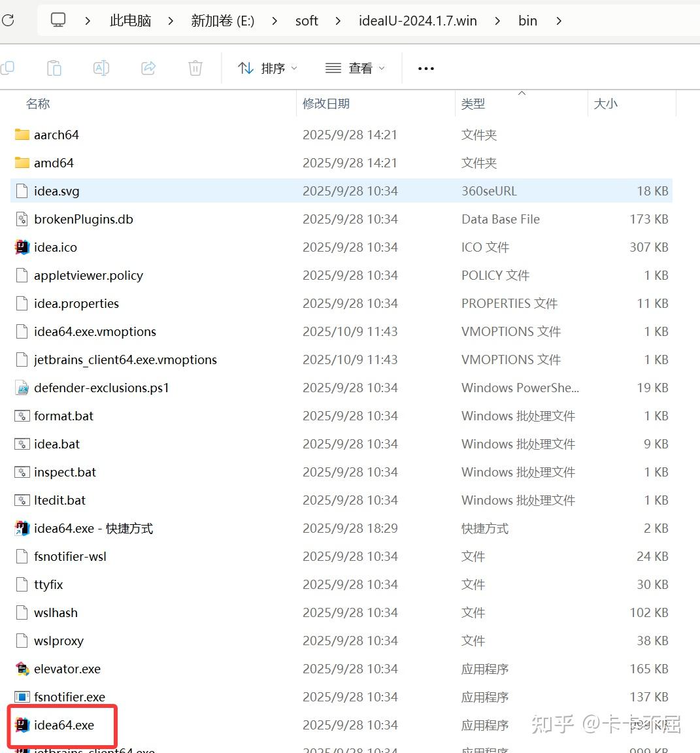The image size is (700, 753).
Task: Expand chevron after 此电脑 in breadcrumb
Action: click(171, 21)
